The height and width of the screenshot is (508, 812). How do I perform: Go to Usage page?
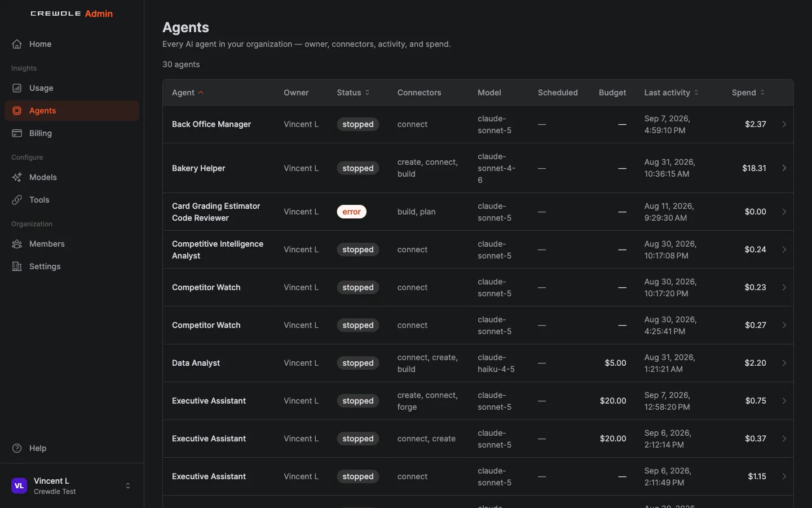pyautogui.click(x=72, y=88)
